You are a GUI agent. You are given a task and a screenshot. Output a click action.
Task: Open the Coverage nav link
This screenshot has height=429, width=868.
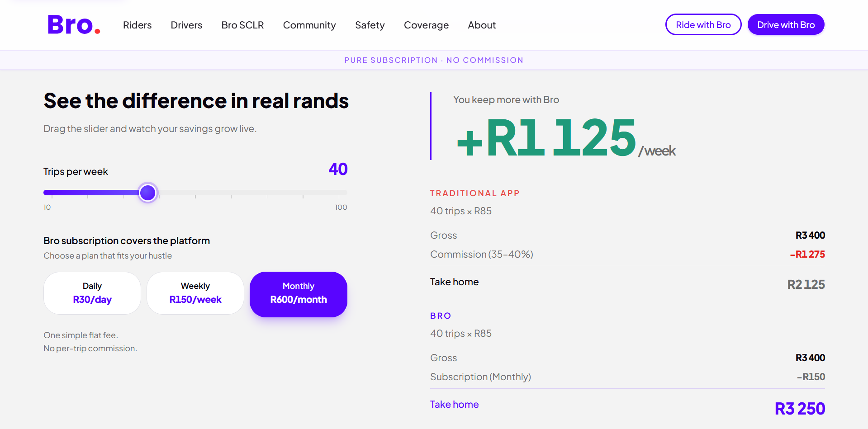(x=426, y=25)
